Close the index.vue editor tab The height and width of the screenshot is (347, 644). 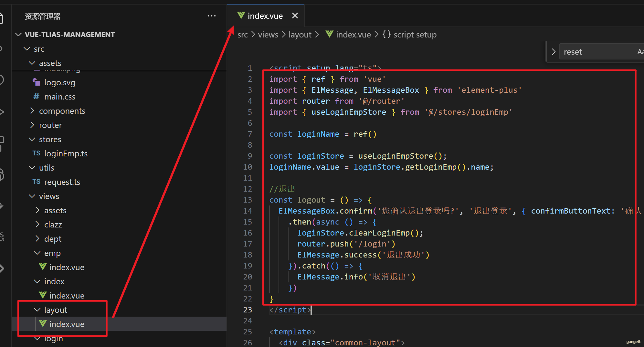pyautogui.click(x=295, y=16)
